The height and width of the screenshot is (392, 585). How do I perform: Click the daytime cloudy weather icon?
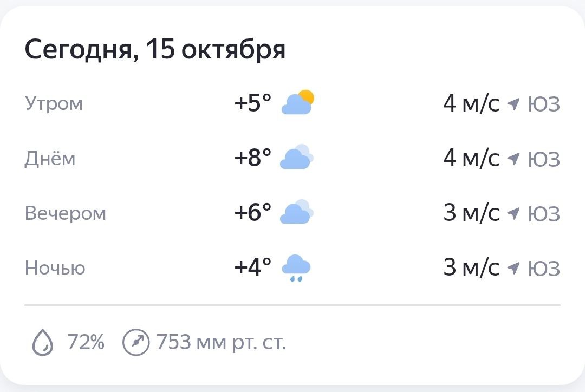[296, 158]
